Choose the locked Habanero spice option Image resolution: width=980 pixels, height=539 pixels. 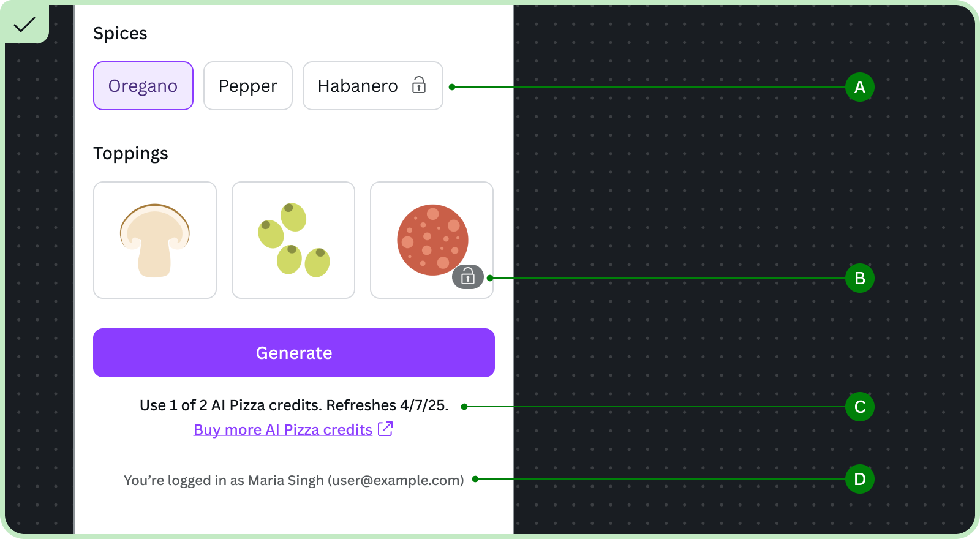tap(373, 86)
